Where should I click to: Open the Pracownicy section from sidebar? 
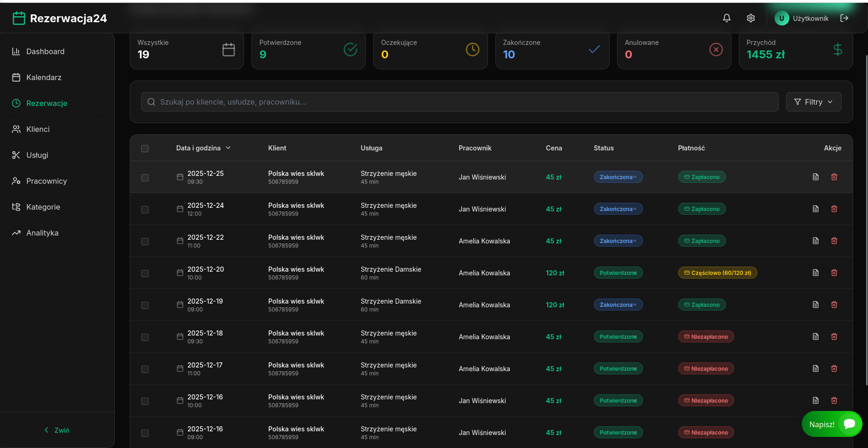[47, 181]
